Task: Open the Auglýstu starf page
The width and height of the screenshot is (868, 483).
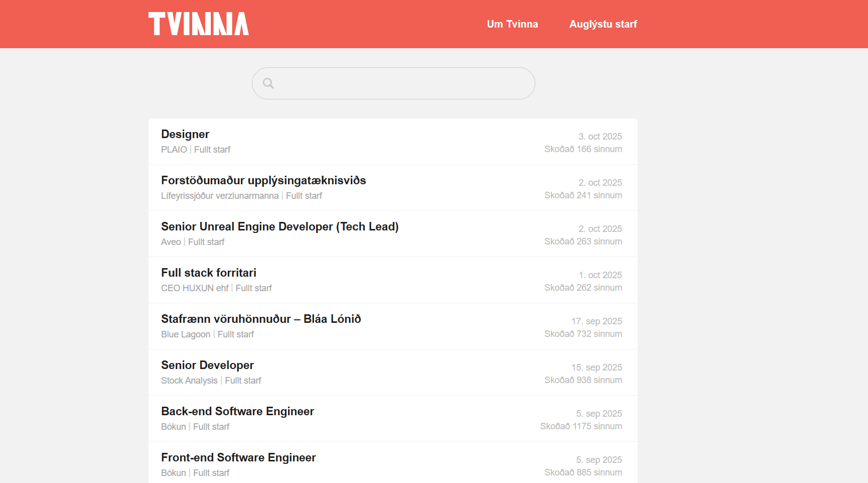Action: tap(603, 24)
